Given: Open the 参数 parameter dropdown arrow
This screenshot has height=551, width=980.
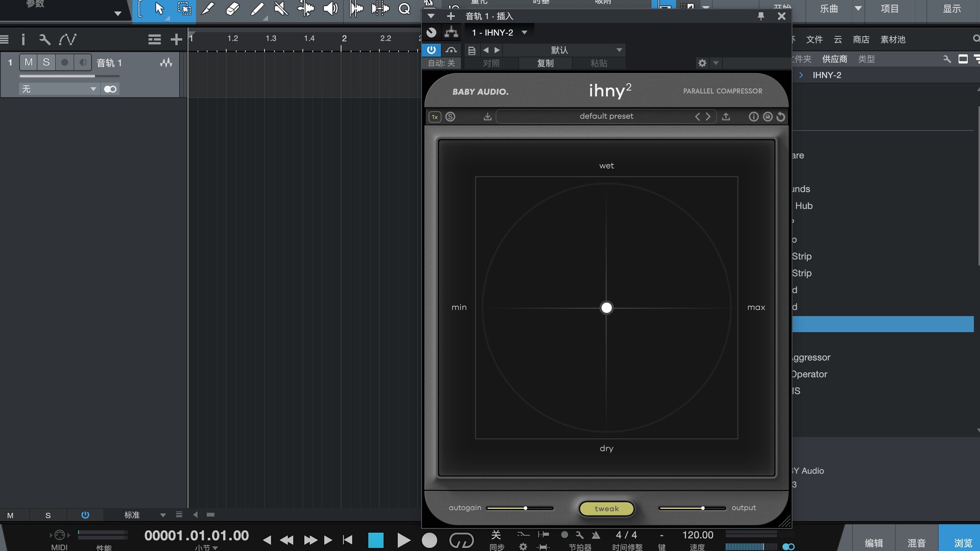Looking at the screenshot, I should 118,14.
